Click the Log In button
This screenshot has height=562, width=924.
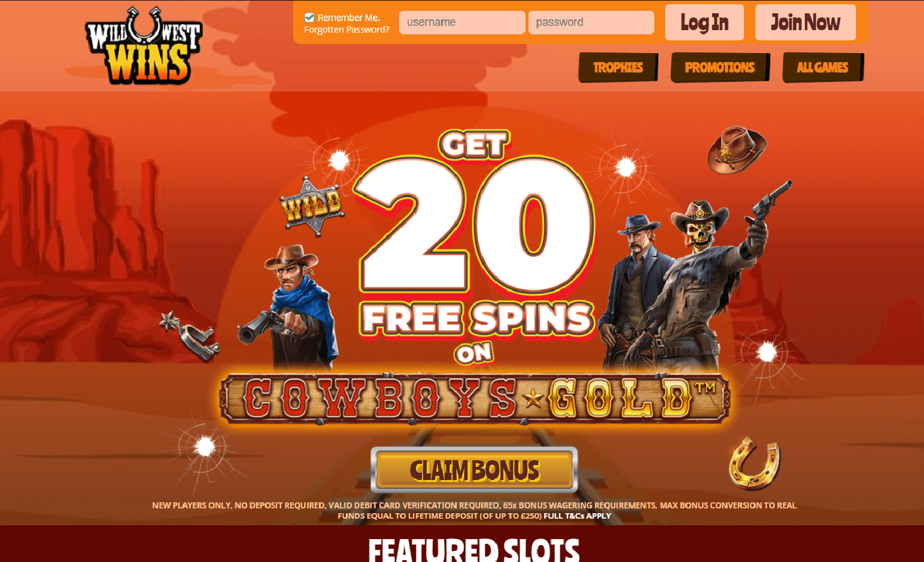click(x=704, y=22)
